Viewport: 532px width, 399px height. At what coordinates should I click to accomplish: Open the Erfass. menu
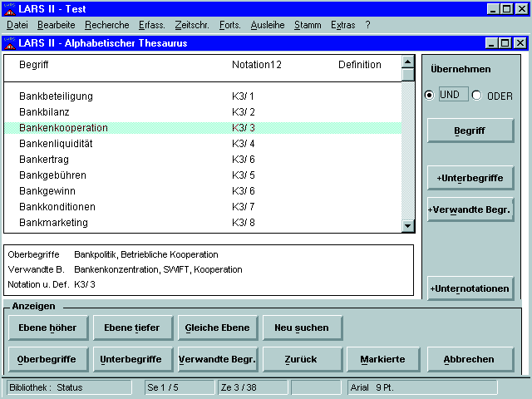(151, 25)
